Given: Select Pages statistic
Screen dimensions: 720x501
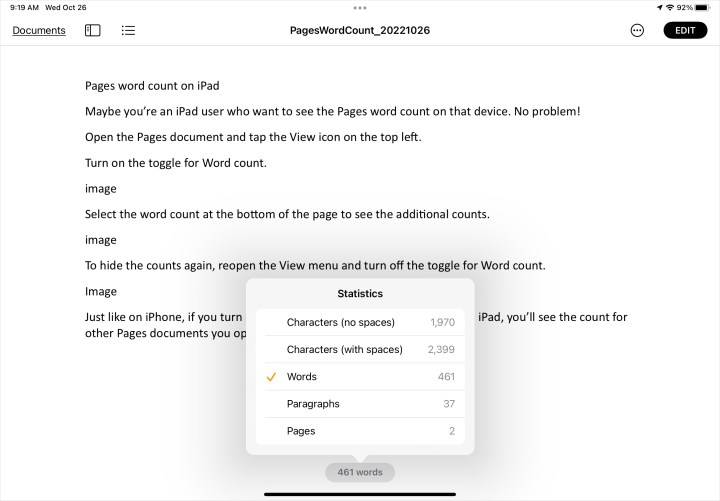Looking at the screenshot, I should click(x=360, y=431).
